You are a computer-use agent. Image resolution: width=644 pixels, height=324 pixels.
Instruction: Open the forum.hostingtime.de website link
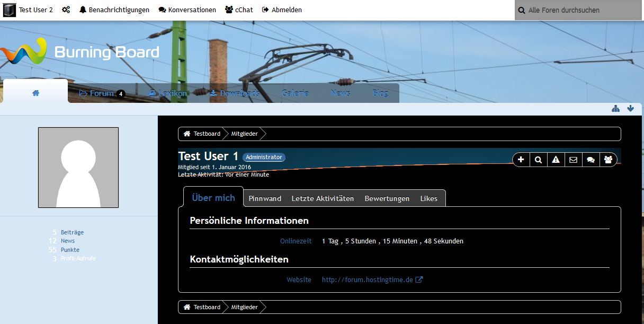368,279
